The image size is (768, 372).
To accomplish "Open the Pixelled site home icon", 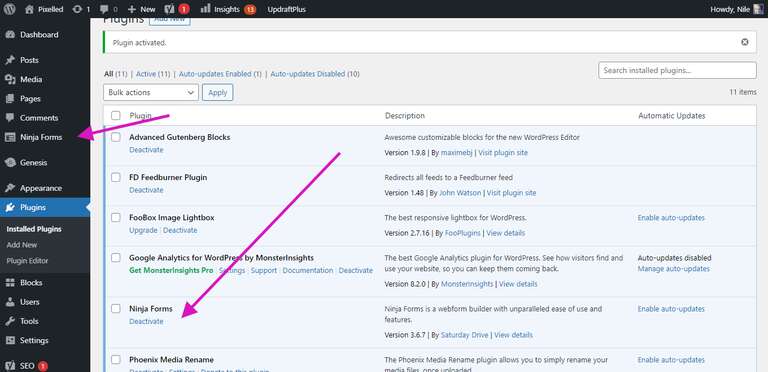I will (x=29, y=9).
